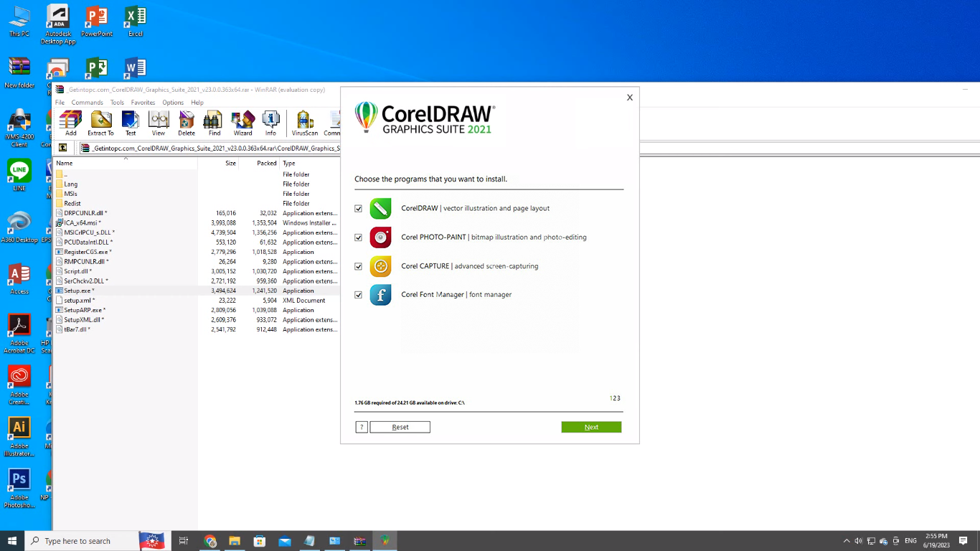The height and width of the screenshot is (551, 980).
Task: Open the A360 Desktop shortcut
Action: [x=19, y=227]
